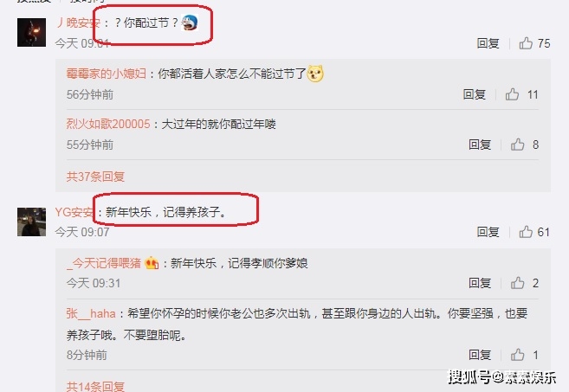Reply to 霉霉家的小媳妇's 56分钟前 reply
569x392 pixels.
pos(475,94)
